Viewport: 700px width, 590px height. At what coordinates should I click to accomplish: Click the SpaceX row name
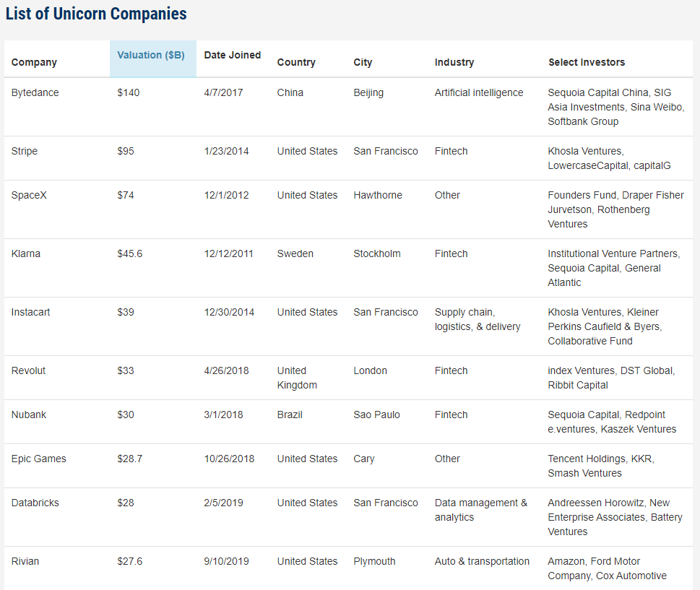tap(29, 195)
